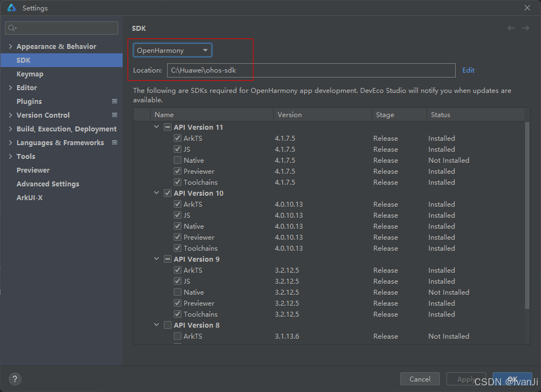Image resolution: width=541 pixels, height=392 pixels.
Task: Uncheck ArkTS under API Version 11
Action: point(178,139)
